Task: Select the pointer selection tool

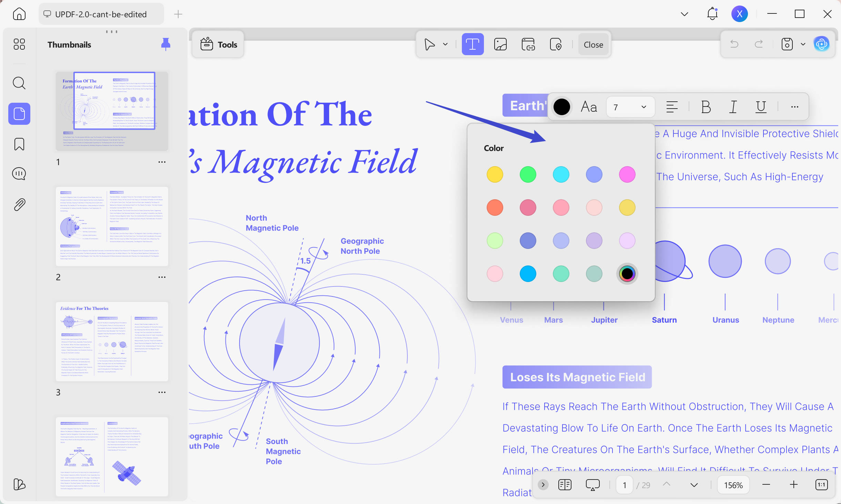Action: point(429,44)
